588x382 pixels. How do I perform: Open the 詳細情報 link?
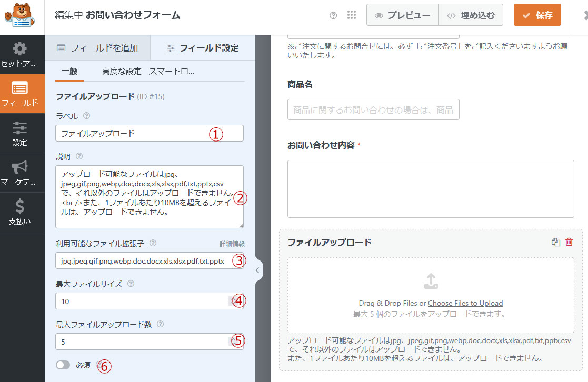232,244
